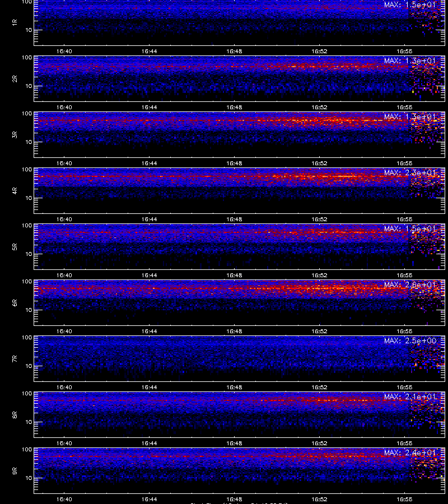Viewport: 448px width, 504px height.
Task: Click the 7R panel axis label
Action: click(15, 359)
